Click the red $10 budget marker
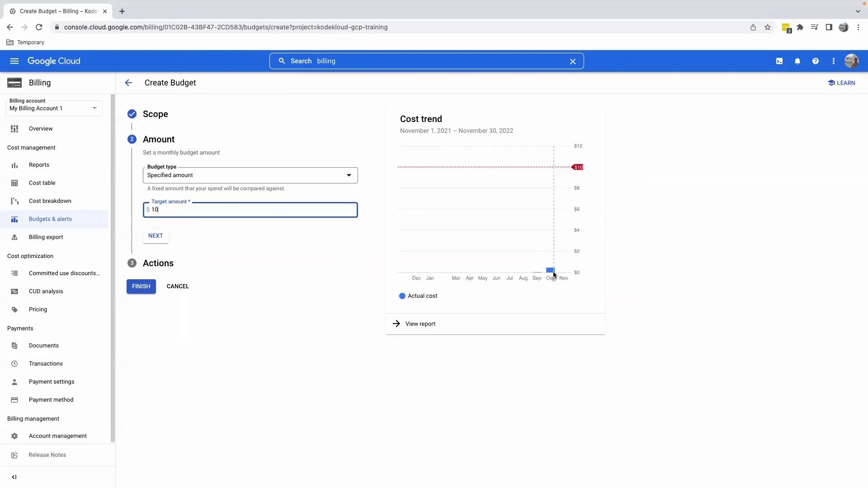 pyautogui.click(x=578, y=167)
